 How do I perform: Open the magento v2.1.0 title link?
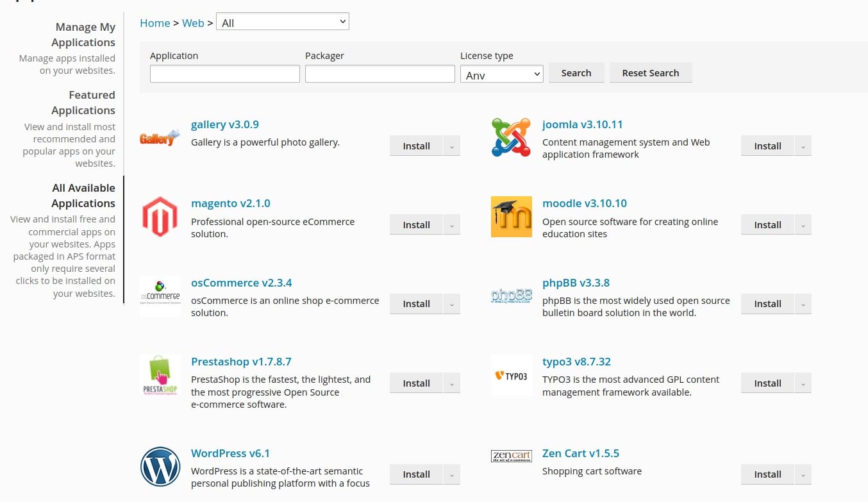coord(231,203)
